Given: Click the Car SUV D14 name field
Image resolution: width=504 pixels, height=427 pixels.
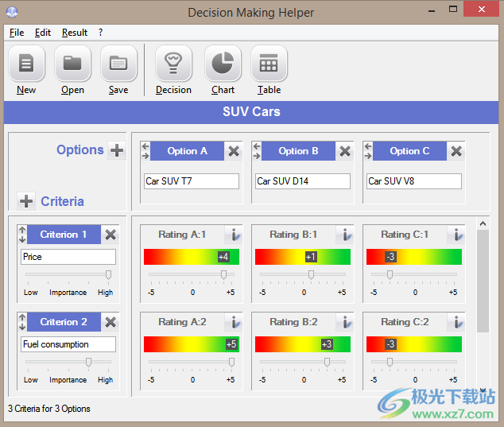Looking at the screenshot, I should pyautogui.click(x=302, y=181).
